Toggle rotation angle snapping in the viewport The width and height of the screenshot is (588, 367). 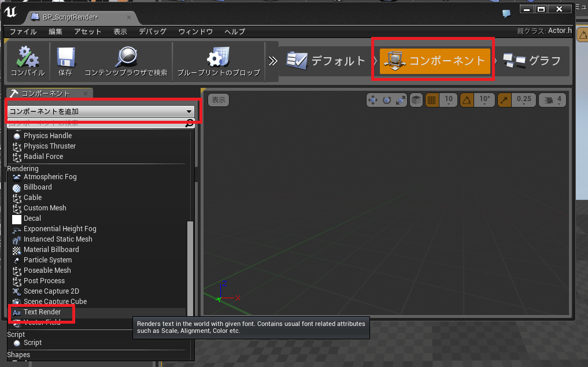[466, 100]
